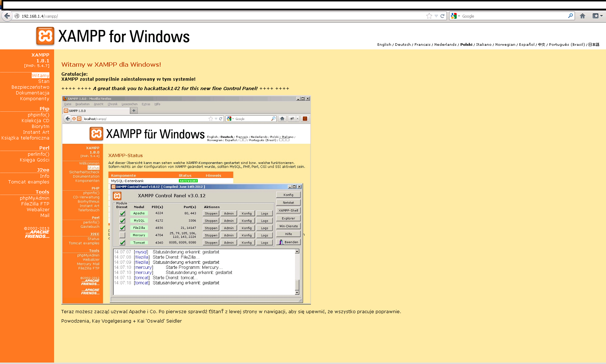Open the Kolekcja CD demo

(35, 121)
